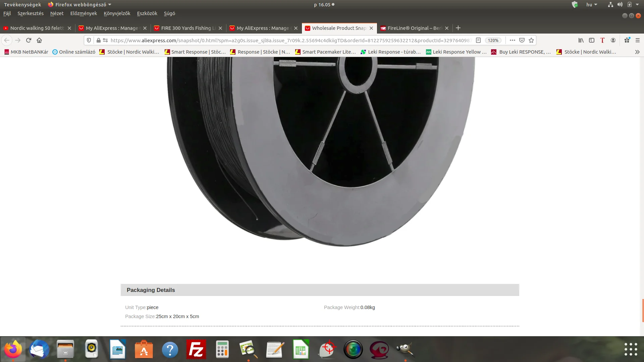This screenshot has width=644, height=362.
Task: Switch to FireLine Original tab
Action: (x=414, y=28)
